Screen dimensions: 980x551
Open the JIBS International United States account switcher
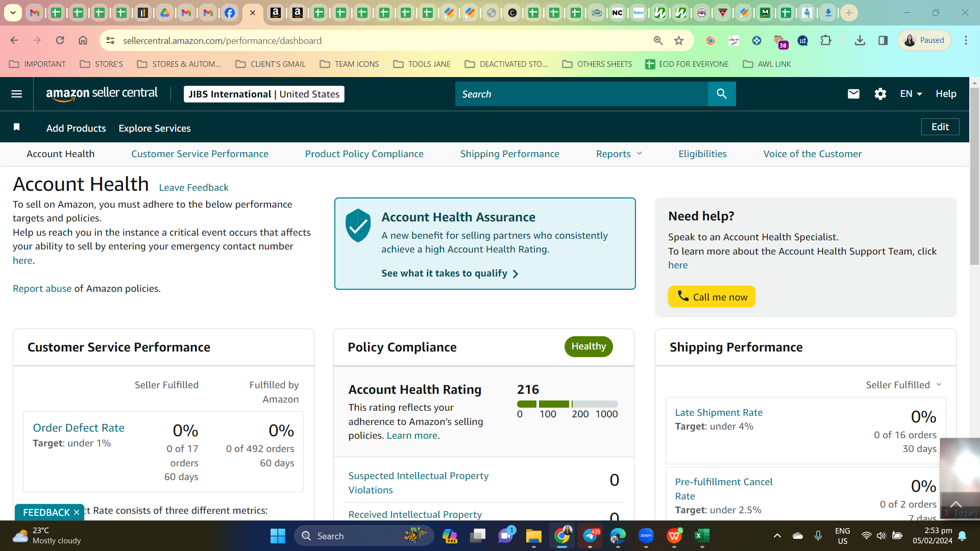tap(264, 94)
